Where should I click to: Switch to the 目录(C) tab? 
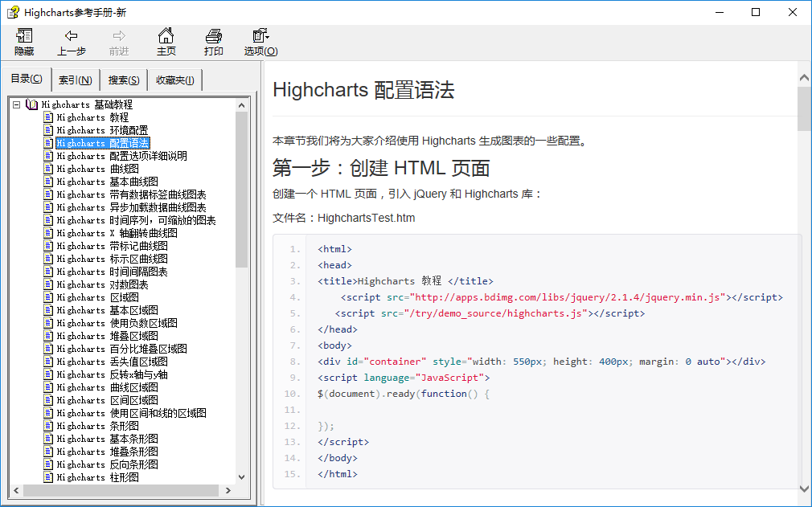(27, 79)
